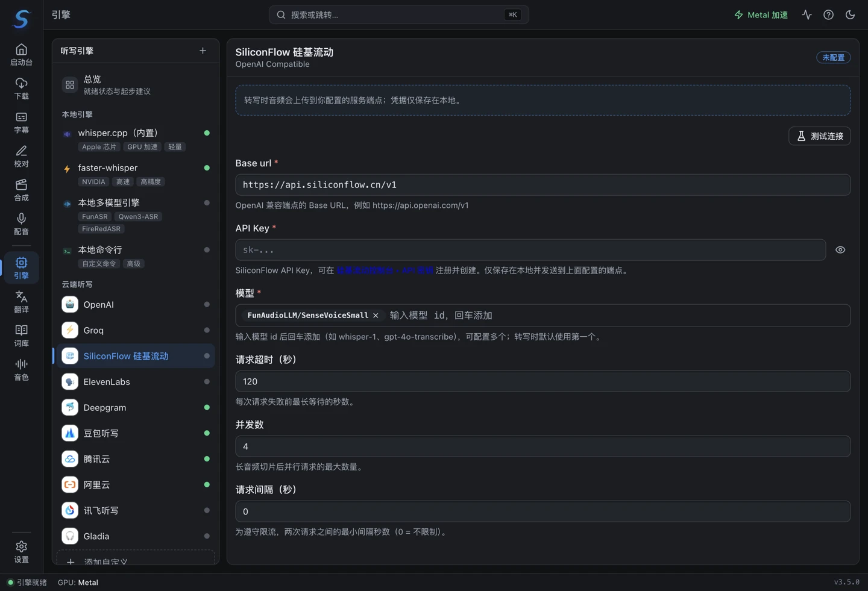Click the Qwen3-ASR tag
The image size is (868, 591).
click(x=138, y=217)
